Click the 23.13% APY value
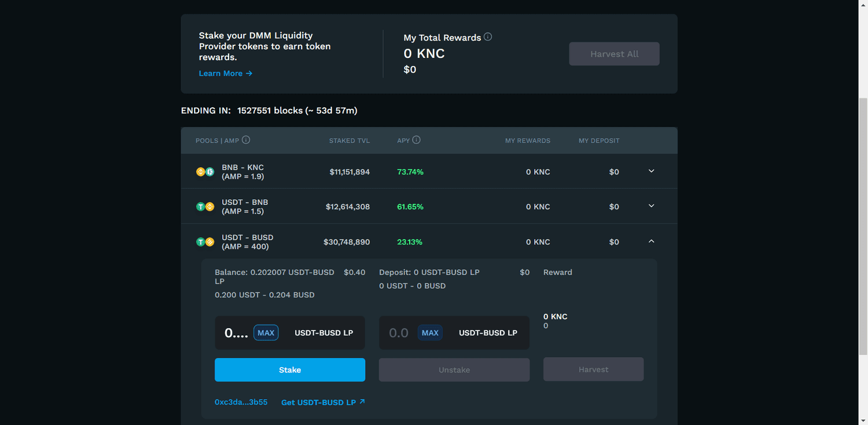This screenshot has height=425, width=868. pos(410,242)
